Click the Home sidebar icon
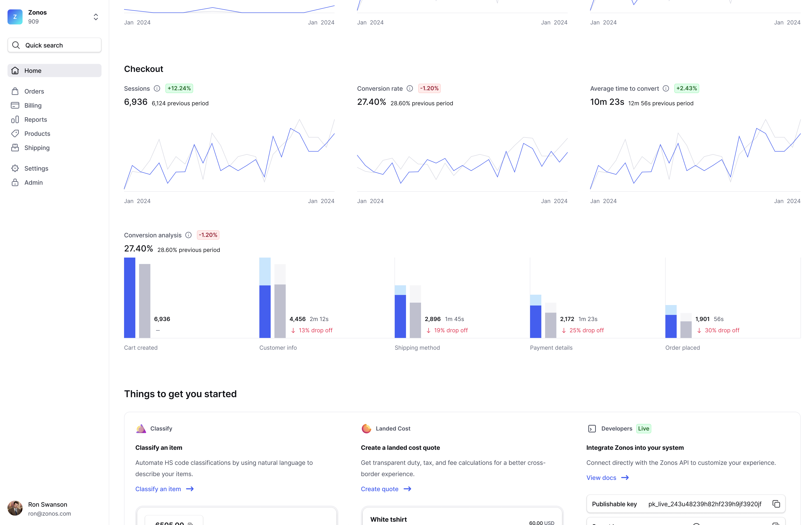This screenshot has width=812, height=525. [x=16, y=71]
